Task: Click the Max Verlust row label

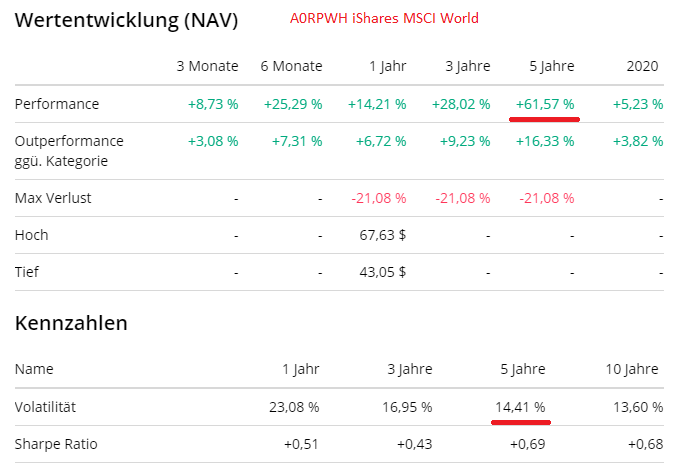Action: 53,198
